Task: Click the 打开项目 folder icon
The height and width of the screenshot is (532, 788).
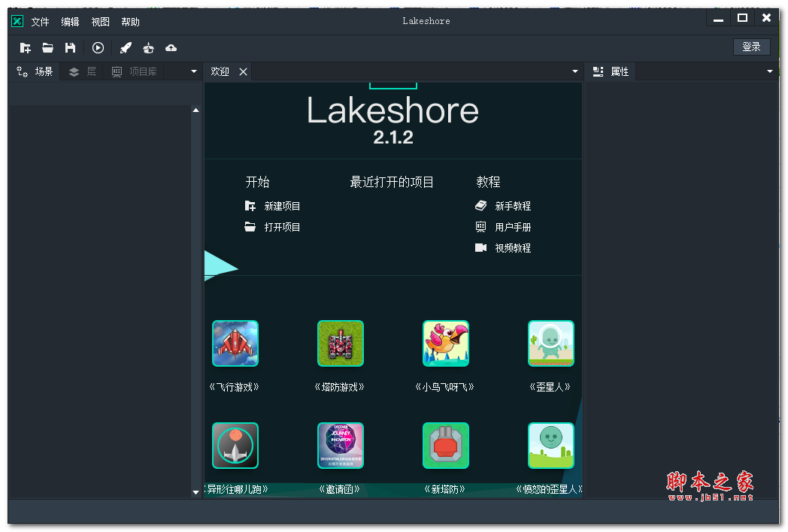Action: [x=250, y=227]
